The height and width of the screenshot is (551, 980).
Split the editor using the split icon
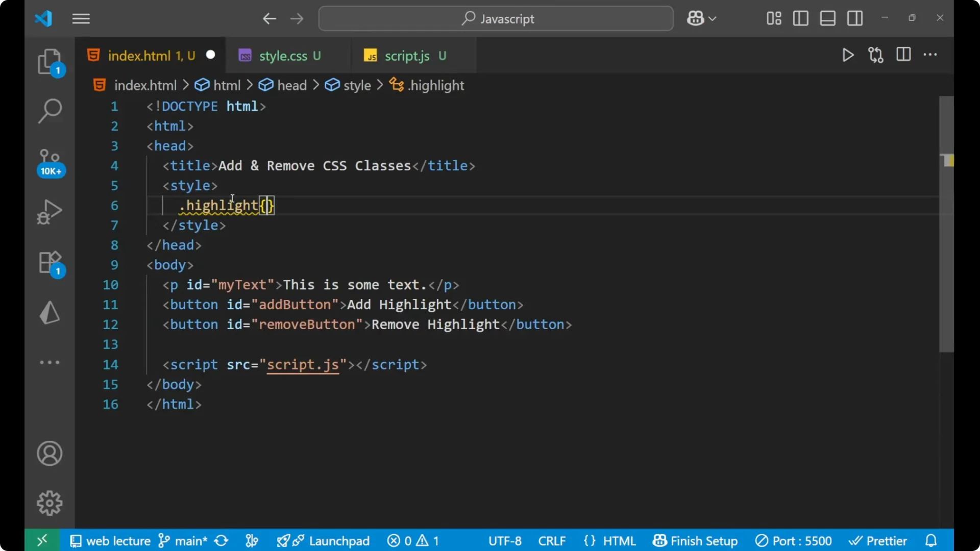[x=903, y=55]
